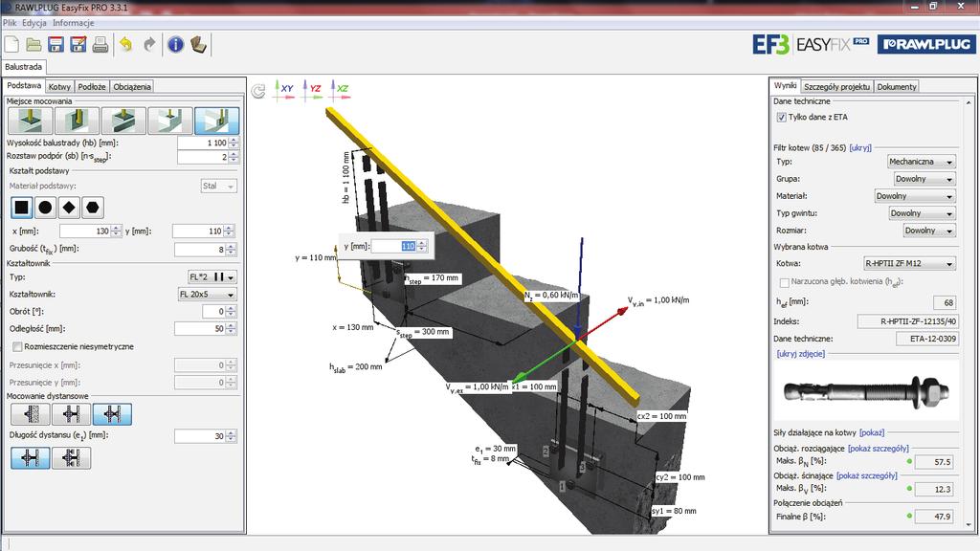Viewport: 980px width, 551px height.
Task: Undo the last action
Action: pos(126,44)
